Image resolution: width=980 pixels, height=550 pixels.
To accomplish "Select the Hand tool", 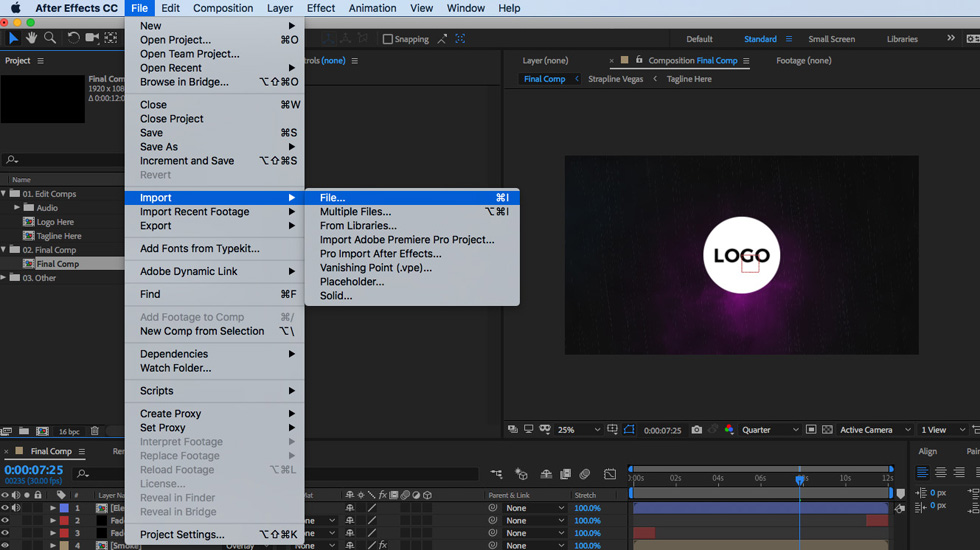I will click(31, 38).
